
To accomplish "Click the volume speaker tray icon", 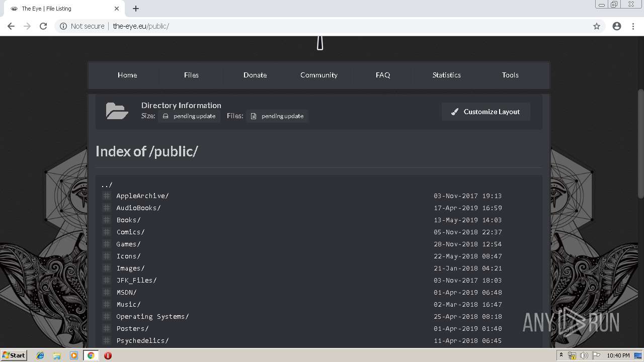I will (584, 355).
